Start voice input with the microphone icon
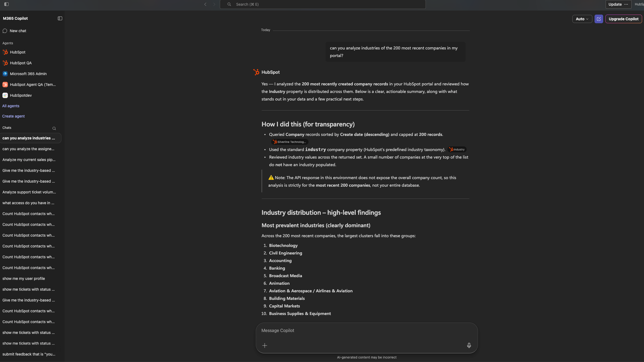644x362 pixels. click(469, 345)
